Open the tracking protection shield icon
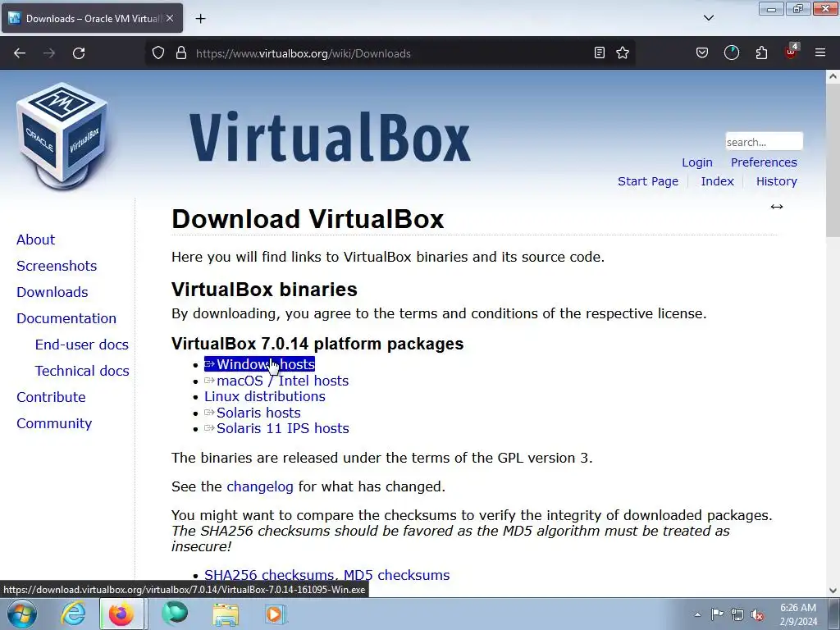Image resolution: width=840 pixels, height=630 pixels. 158,53
